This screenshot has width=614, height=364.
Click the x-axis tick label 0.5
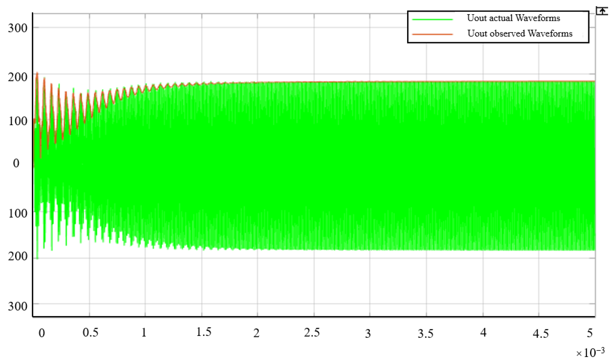[x=90, y=333]
